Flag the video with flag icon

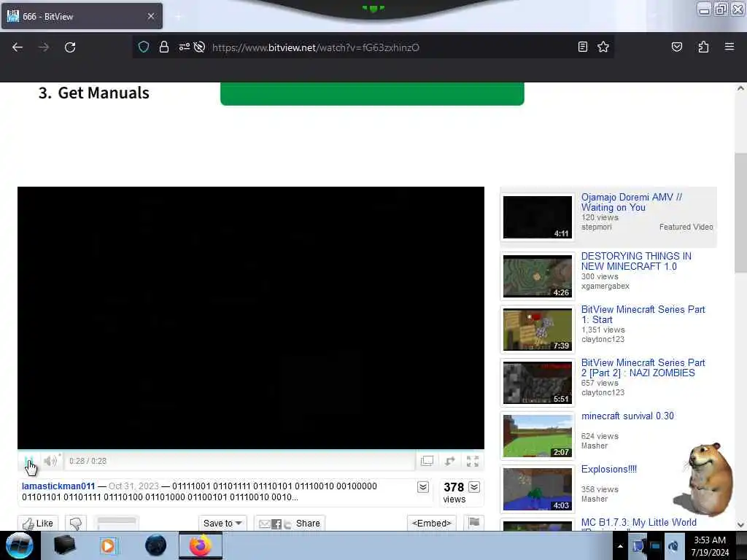point(474,522)
